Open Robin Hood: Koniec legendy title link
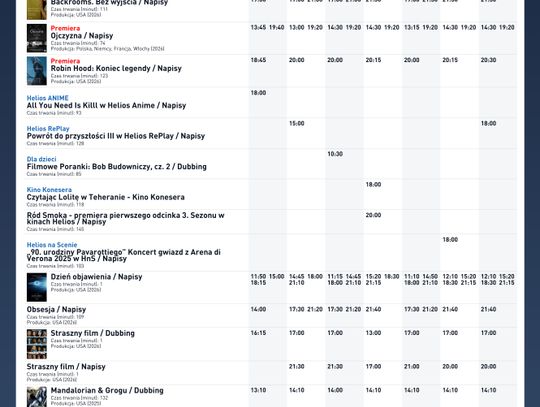This screenshot has height=407, width=540. (x=116, y=69)
